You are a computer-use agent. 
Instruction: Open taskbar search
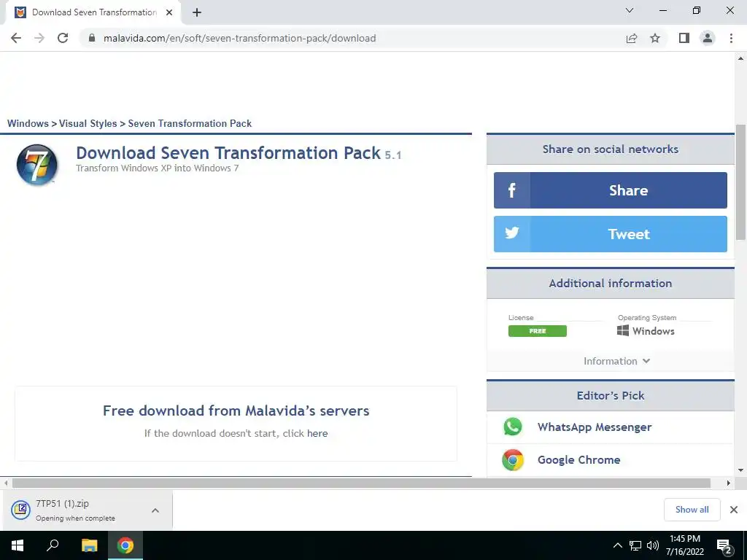53,545
